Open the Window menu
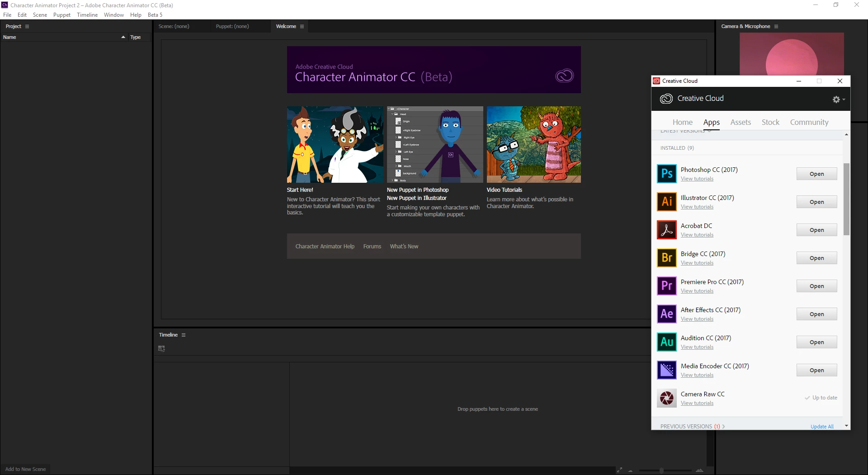This screenshot has height=475, width=868. pos(114,15)
